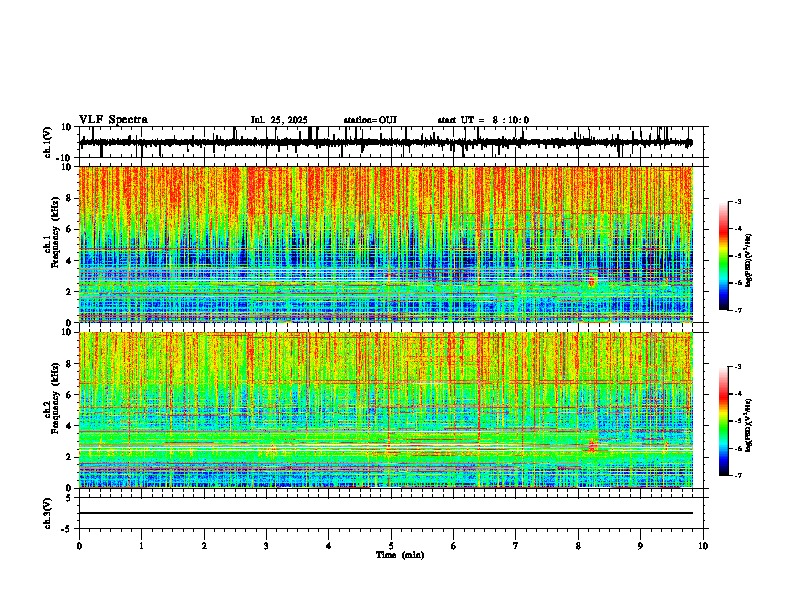Click the "-5" tick on upper color bar
Image resolution: width=792 pixels, height=612 pixels.
(738, 256)
